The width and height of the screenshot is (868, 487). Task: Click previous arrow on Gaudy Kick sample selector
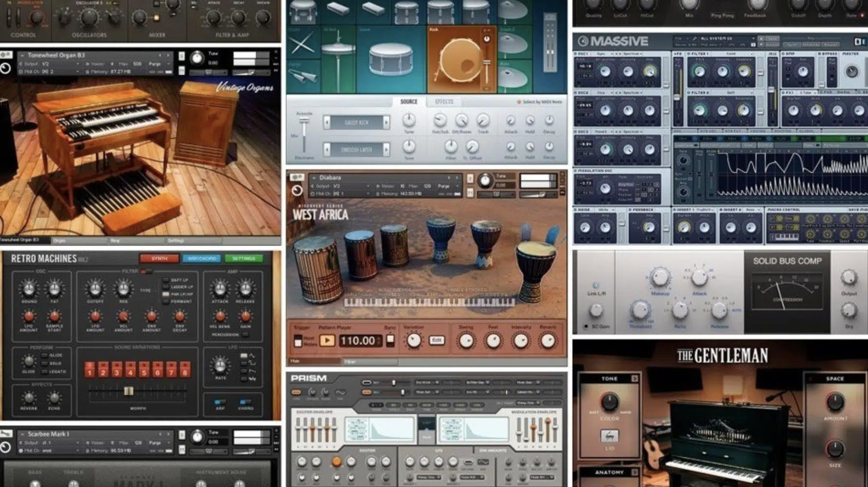pos(327,122)
